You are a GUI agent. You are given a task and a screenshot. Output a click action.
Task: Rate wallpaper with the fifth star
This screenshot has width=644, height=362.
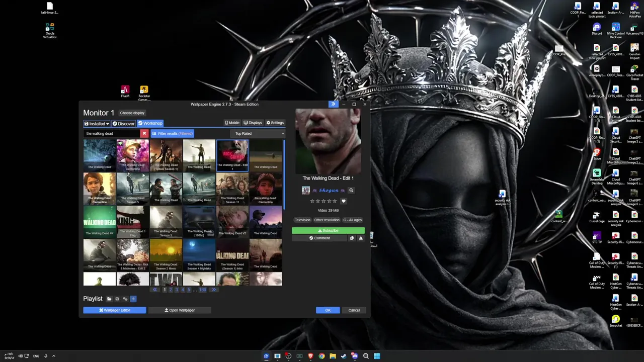(x=335, y=201)
